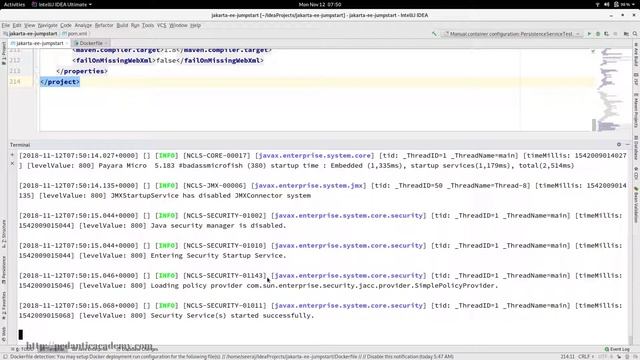Click jakarta-ee-jumpstart breadcrumb in navigation bar
The image size is (640, 360).
coord(31,34)
